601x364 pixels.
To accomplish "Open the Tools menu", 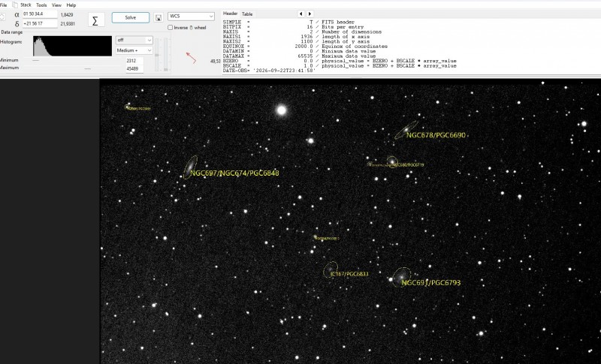I will point(41,5).
